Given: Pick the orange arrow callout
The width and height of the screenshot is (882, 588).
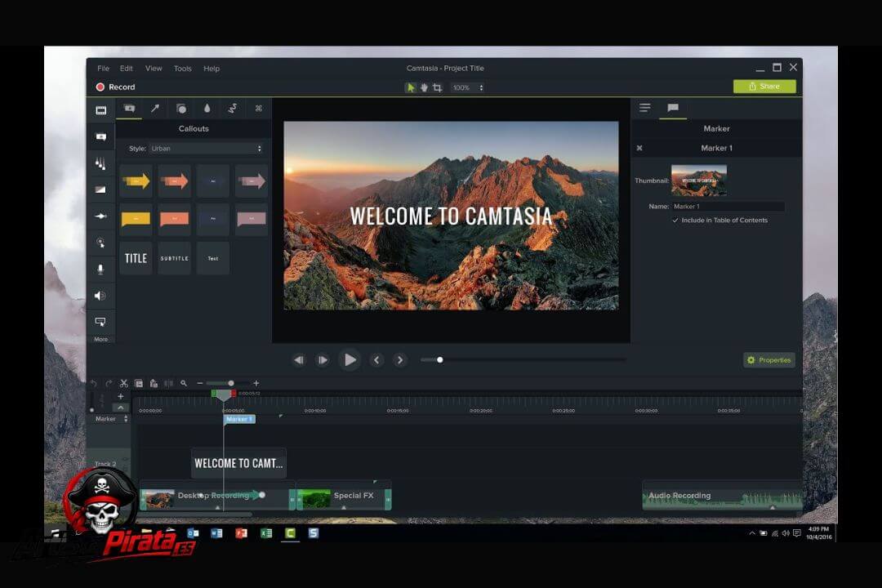Looking at the screenshot, I should click(175, 181).
